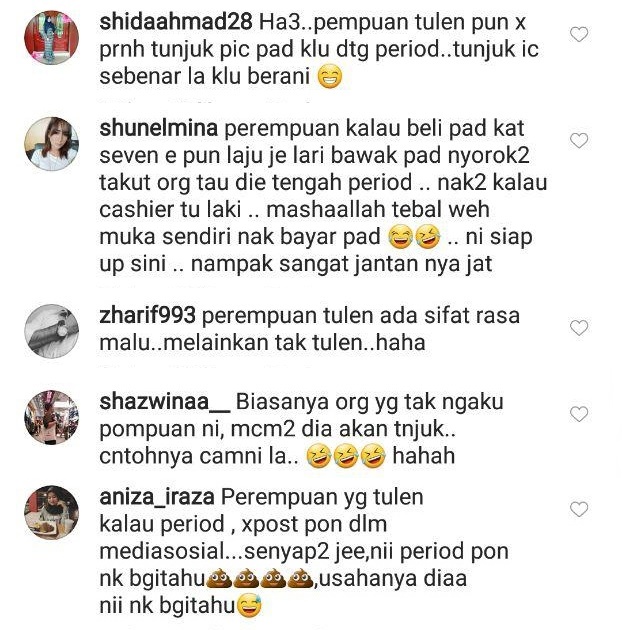Open shidaahmad28's profile picture

pos(51,38)
